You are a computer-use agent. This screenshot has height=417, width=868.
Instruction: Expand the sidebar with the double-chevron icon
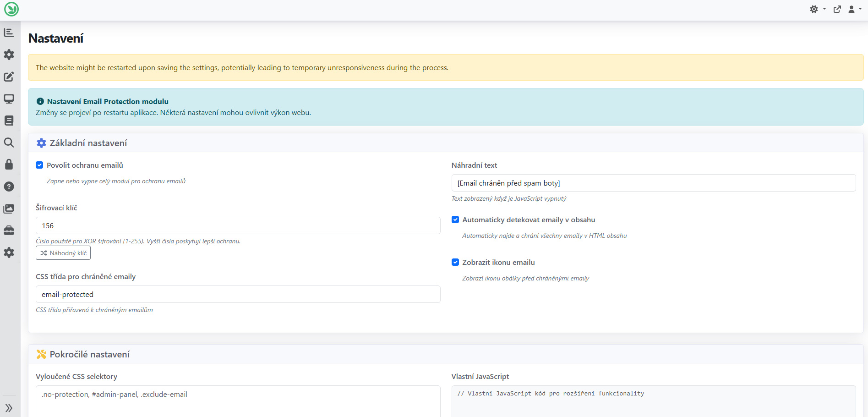tap(9, 408)
